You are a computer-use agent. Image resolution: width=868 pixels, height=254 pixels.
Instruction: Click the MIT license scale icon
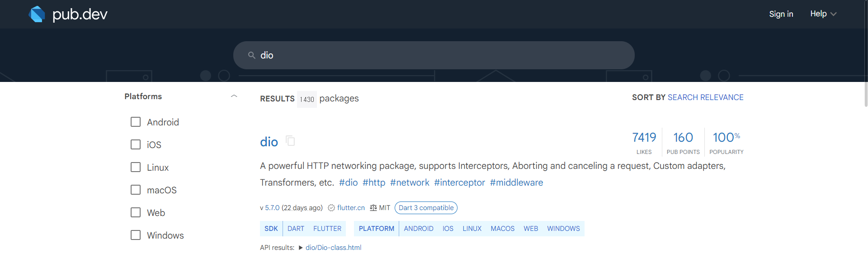373,208
